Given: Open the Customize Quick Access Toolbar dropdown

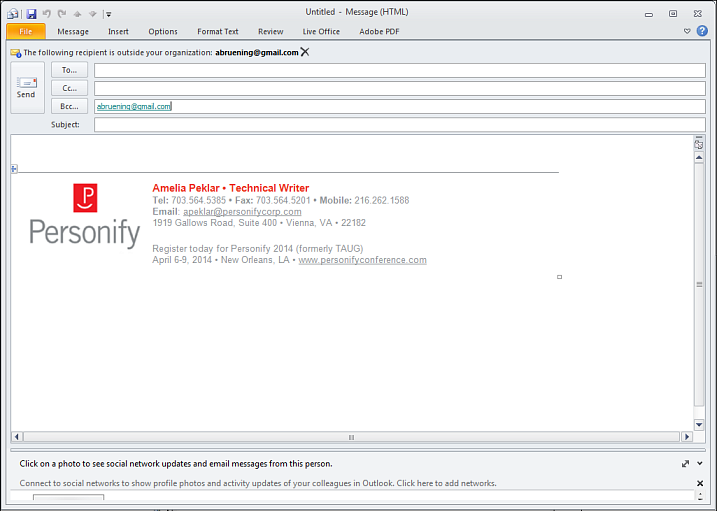Looking at the screenshot, I should click(109, 14).
